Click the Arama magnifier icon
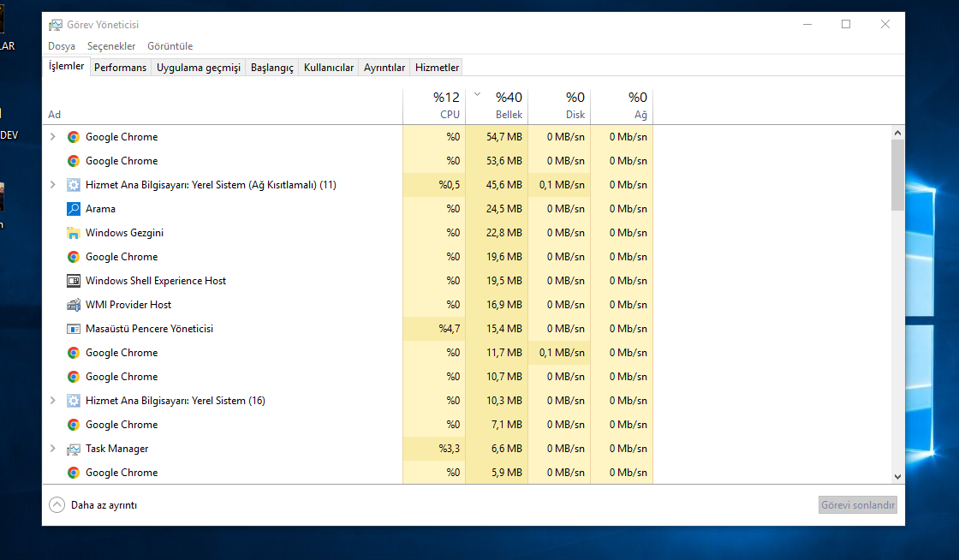The height and width of the screenshot is (560, 959). coord(74,208)
